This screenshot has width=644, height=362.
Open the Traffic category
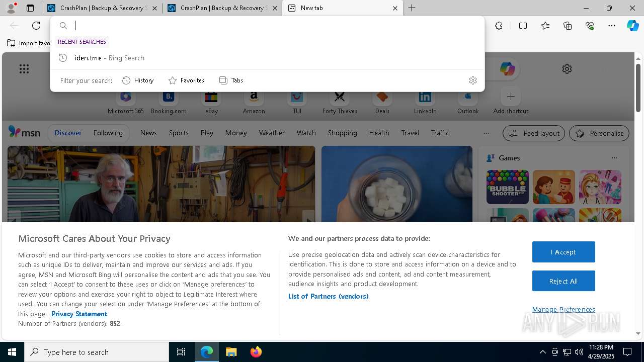click(x=440, y=133)
